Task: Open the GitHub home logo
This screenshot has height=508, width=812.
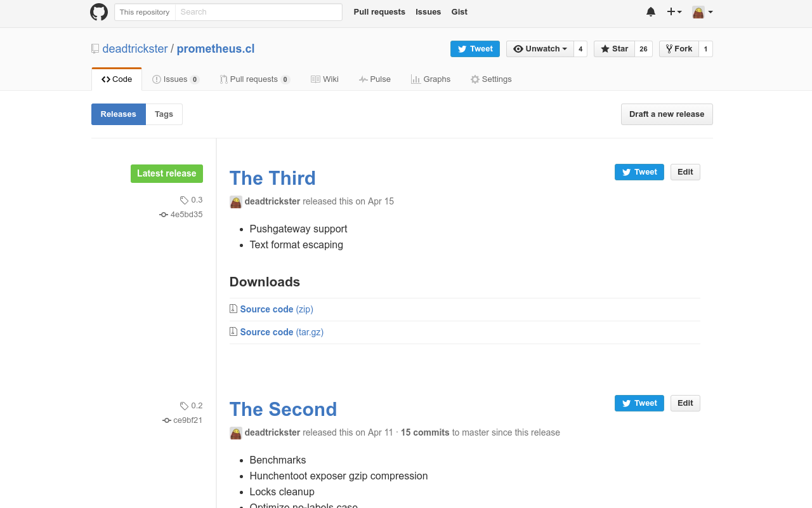Action: [x=99, y=12]
